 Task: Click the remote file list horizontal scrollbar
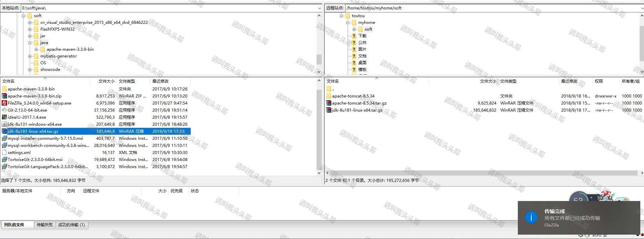pyautogui.click(x=481, y=173)
